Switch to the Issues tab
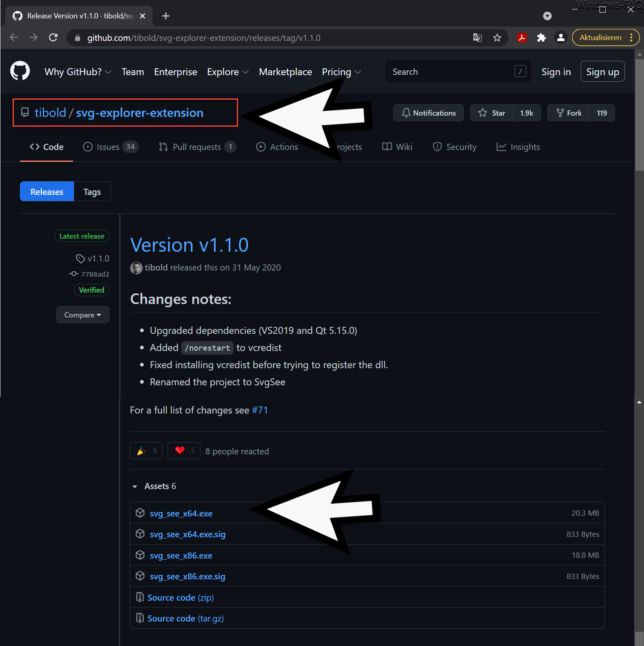Viewport: 644px width, 646px height. [x=111, y=147]
